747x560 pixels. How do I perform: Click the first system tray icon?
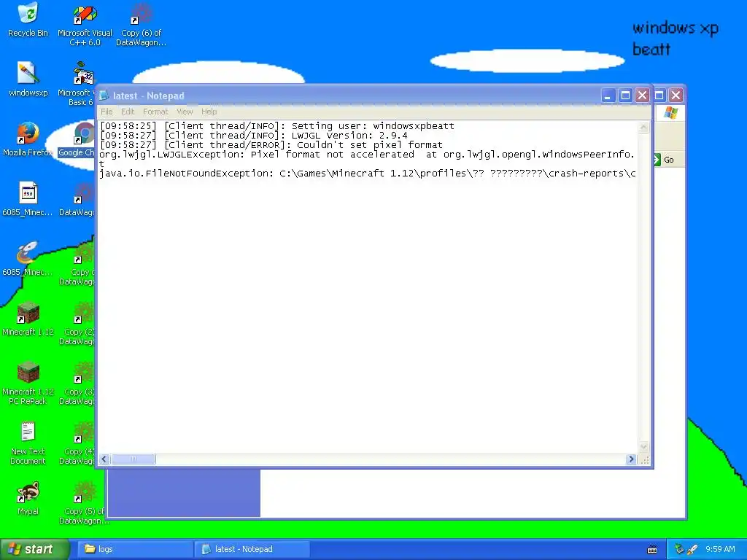tap(679, 550)
